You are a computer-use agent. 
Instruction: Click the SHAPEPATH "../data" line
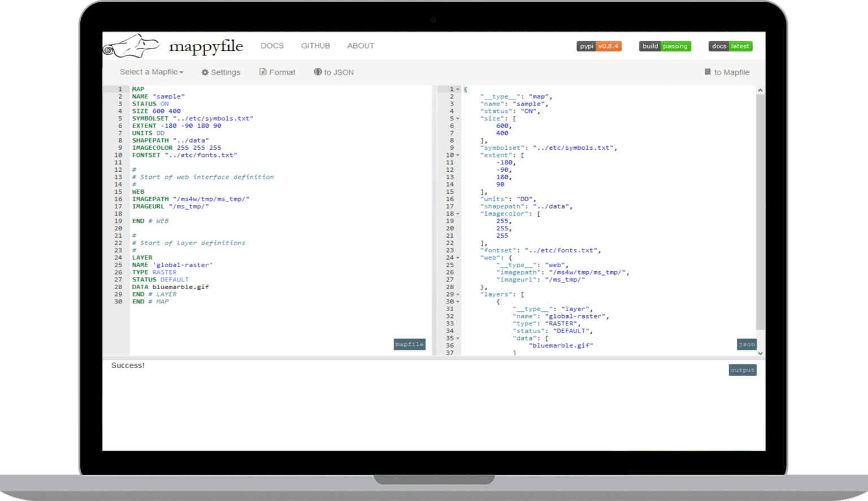(171, 141)
